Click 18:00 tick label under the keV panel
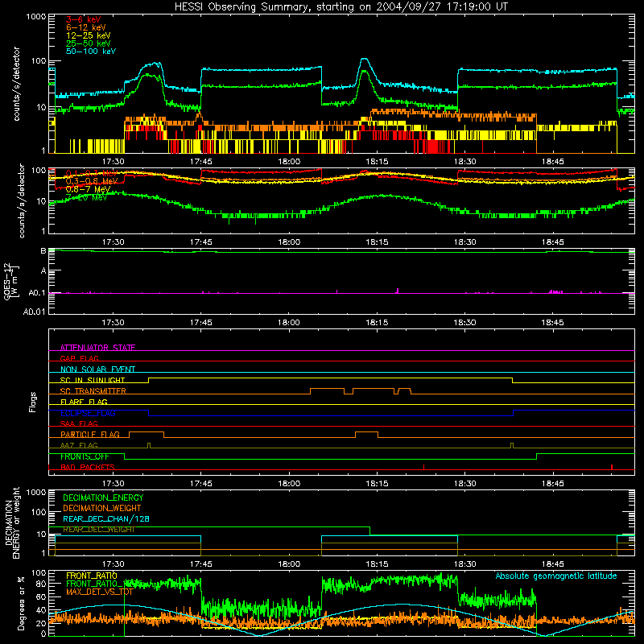Image resolution: width=644 pixels, height=644 pixels. [x=289, y=162]
